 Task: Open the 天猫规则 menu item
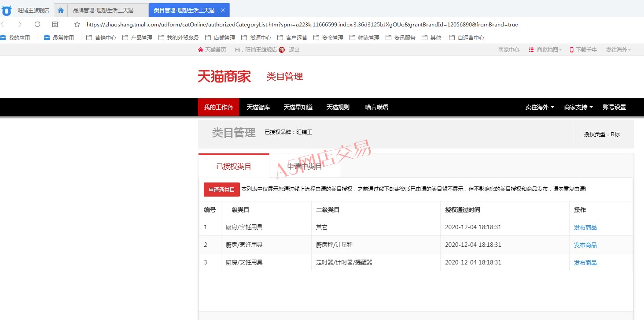(338, 107)
